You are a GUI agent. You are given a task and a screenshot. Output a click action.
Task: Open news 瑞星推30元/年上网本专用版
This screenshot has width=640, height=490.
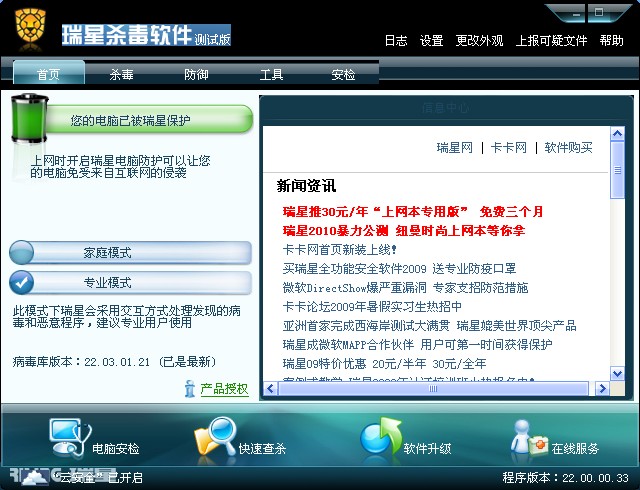(413, 212)
